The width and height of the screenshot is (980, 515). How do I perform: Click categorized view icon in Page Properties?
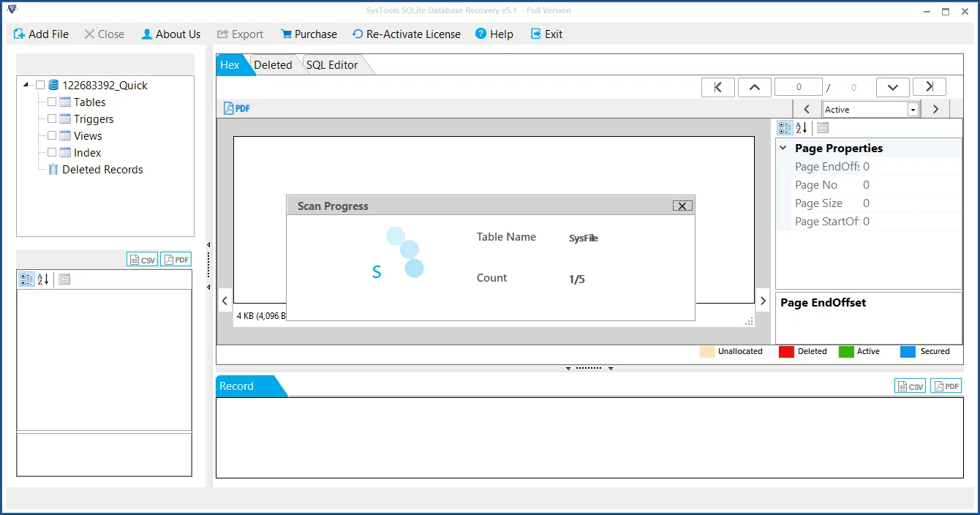(x=785, y=128)
